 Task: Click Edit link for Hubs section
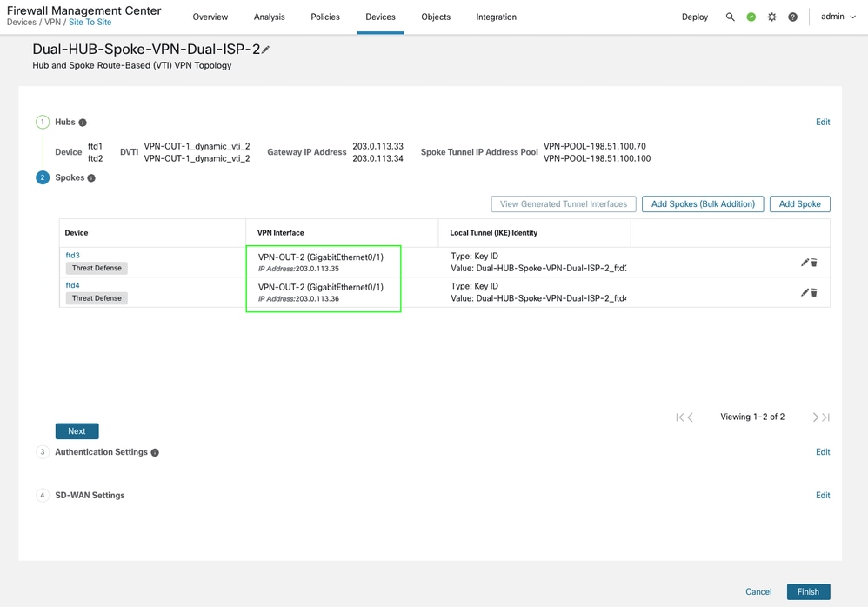pyautogui.click(x=823, y=123)
